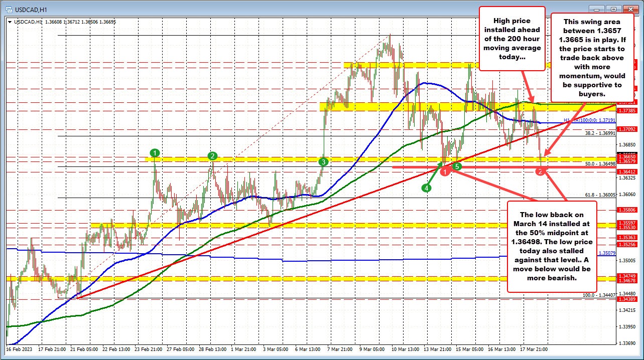Screen dimensions: 644x360
Task: Collapse the OHLC quote display disclosure triangle
Action: pos(9,22)
